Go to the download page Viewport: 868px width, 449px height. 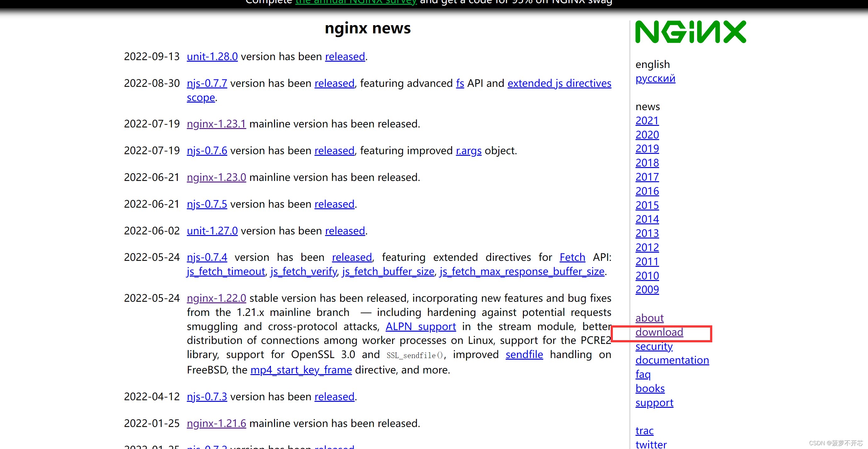click(x=659, y=332)
